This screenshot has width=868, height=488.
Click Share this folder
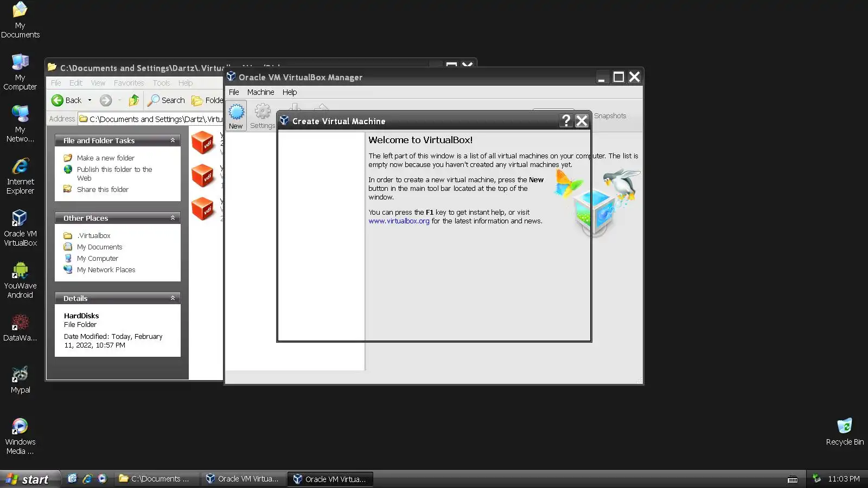pos(103,189)
